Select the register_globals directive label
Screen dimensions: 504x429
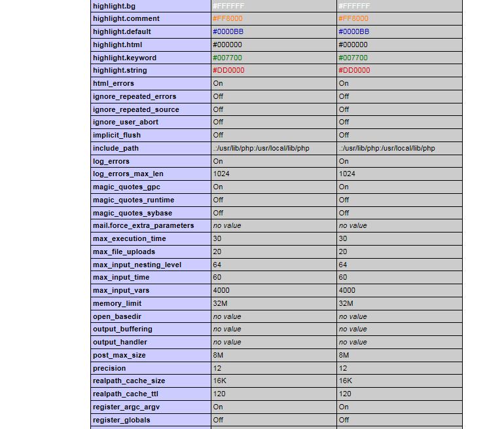(x=122, y=420)
